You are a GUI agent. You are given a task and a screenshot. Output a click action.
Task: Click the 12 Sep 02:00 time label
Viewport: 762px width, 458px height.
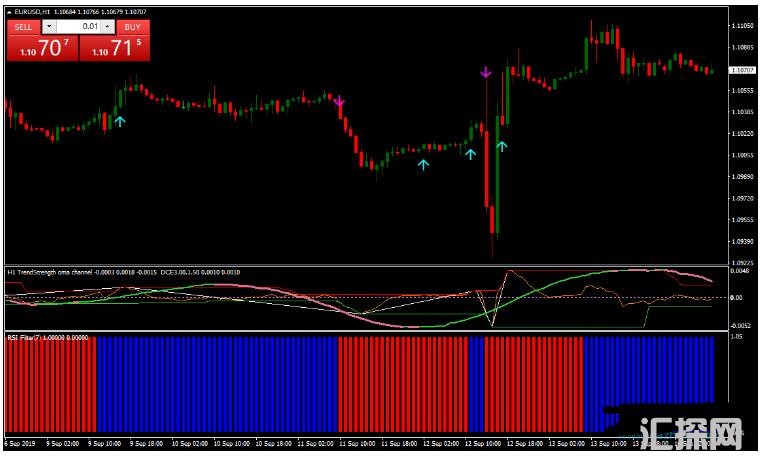(x=441, y=443)
